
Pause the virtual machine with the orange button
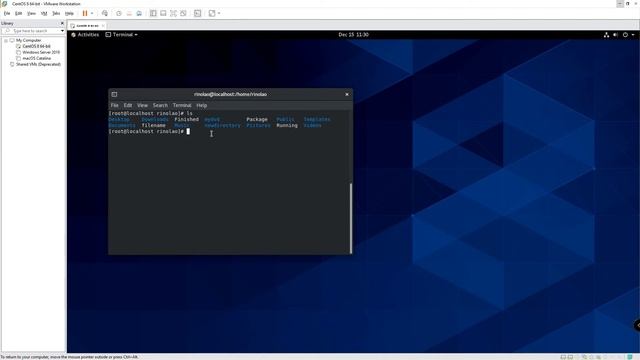pos(85,13)
